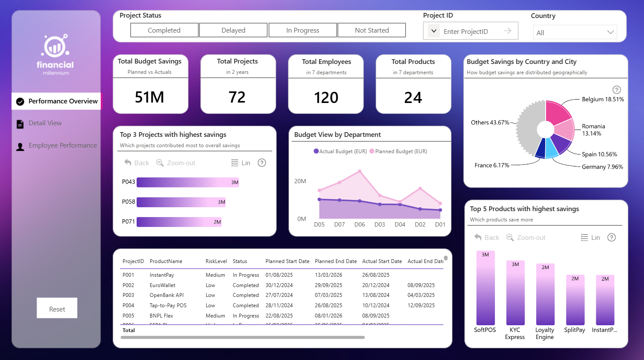Screen dimensions: 644x360
Task: Click the help icon on Budget Savings pie chart
Action: point(617,90)
